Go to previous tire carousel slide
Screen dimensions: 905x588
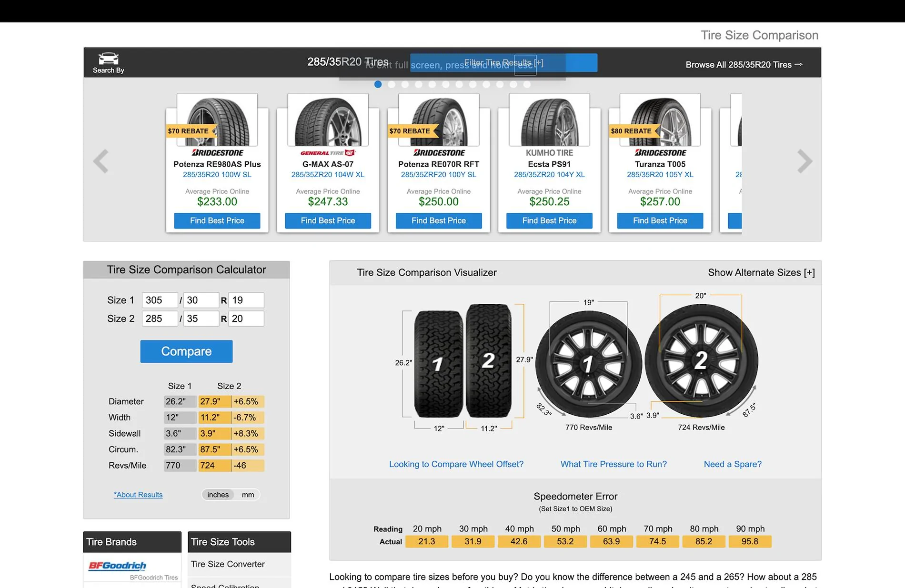coord(101,161)
